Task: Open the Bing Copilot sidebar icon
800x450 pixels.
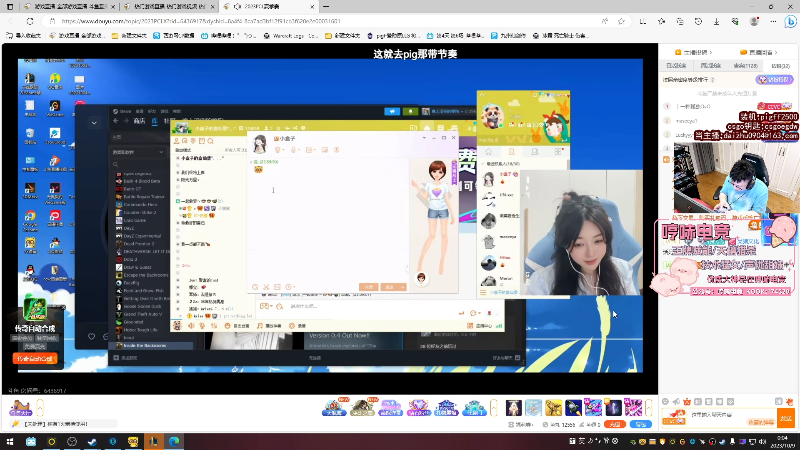Action: (790, 21)
